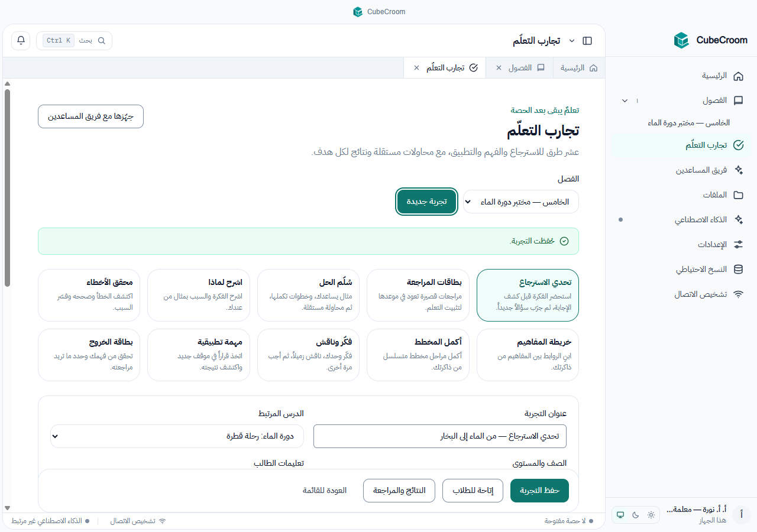
Task: Click the bell notifications icon
Action: tap(21, 41)
